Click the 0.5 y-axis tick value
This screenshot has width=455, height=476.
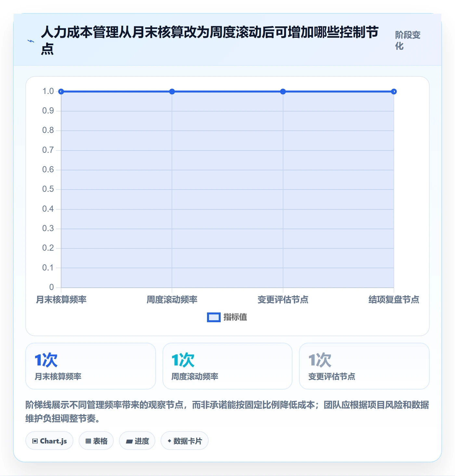(48, 189)
